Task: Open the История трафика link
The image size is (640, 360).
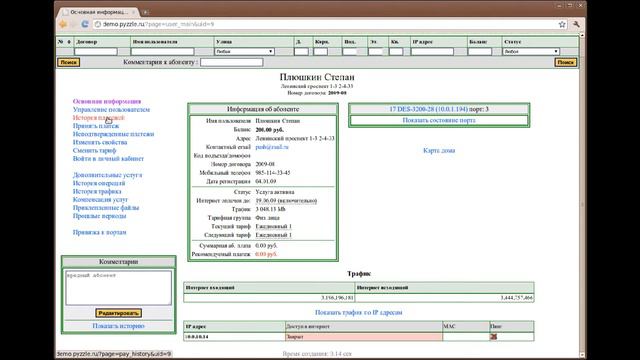Action: [x=97, y=191]
